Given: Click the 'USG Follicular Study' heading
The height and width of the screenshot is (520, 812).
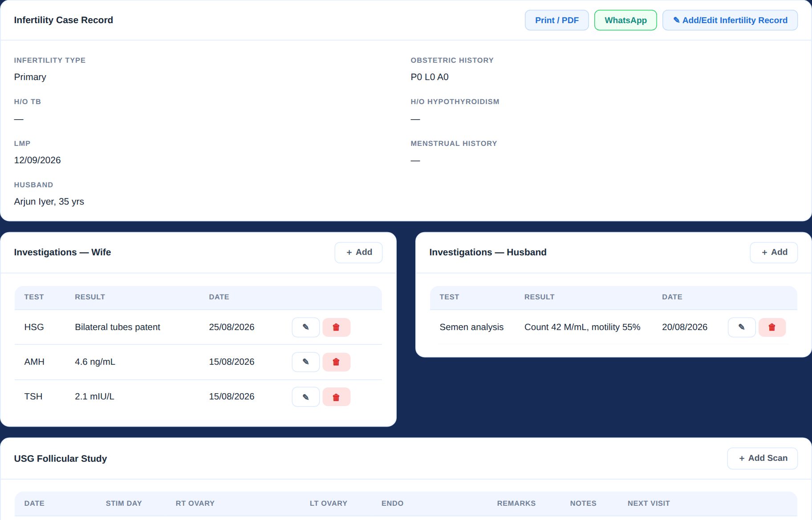Looking at the screenshot, I should click(61, 459).
